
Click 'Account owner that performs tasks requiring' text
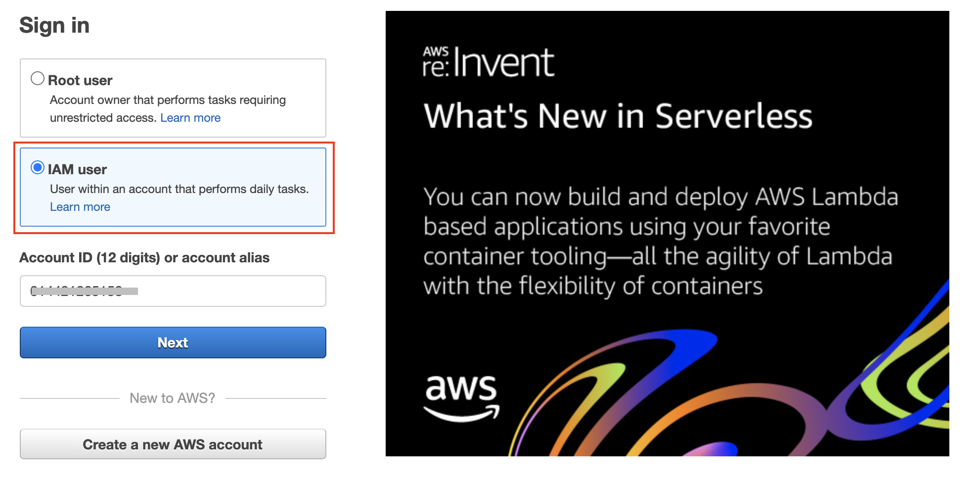pyautogui.click(x=168, y=100)
